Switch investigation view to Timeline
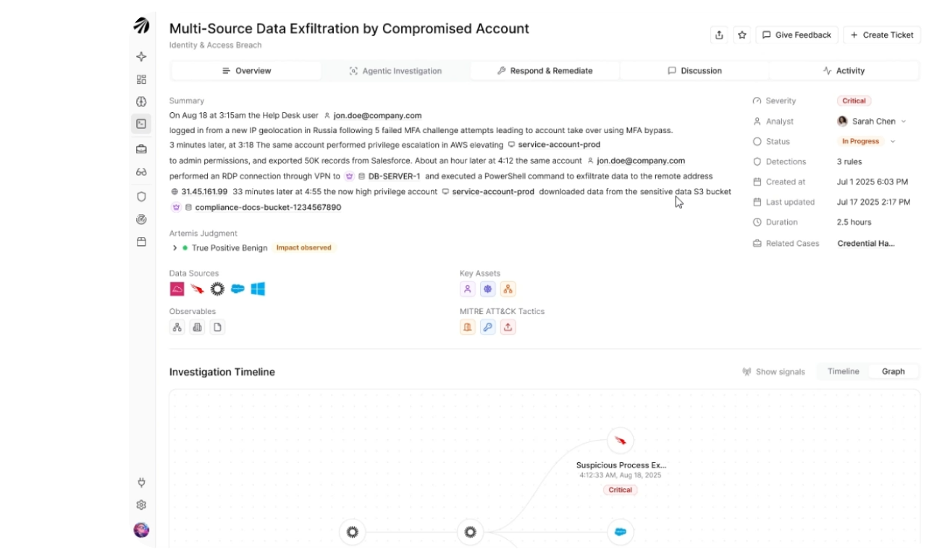 (844, 371)
